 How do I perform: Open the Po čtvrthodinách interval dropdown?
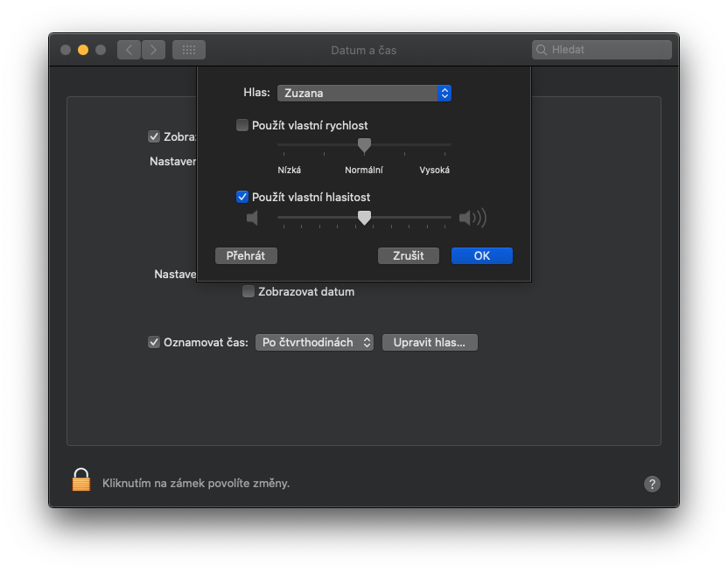(315, 342)
